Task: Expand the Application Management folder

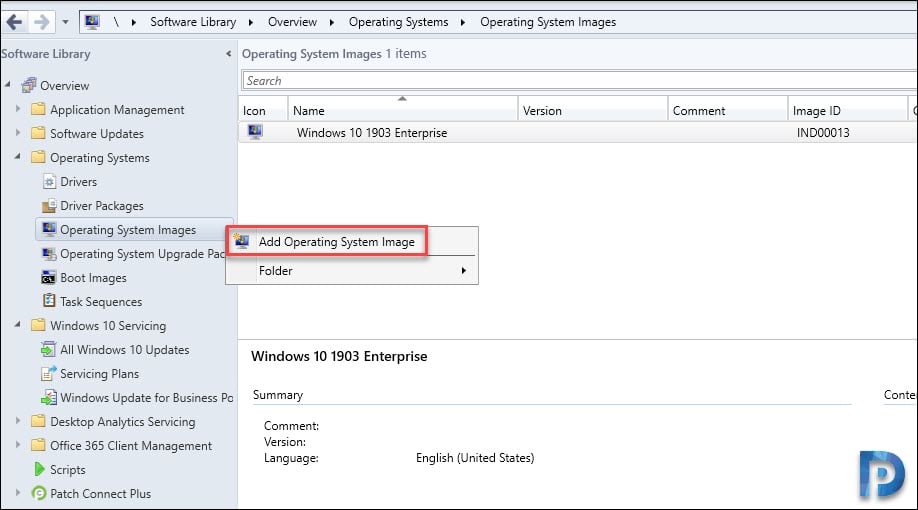Action: pos(18,109)
